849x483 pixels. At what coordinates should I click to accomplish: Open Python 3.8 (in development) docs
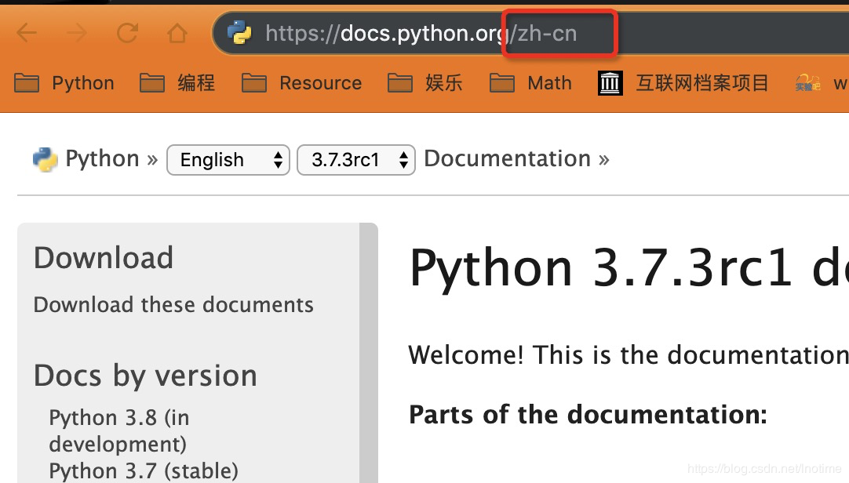119,430
